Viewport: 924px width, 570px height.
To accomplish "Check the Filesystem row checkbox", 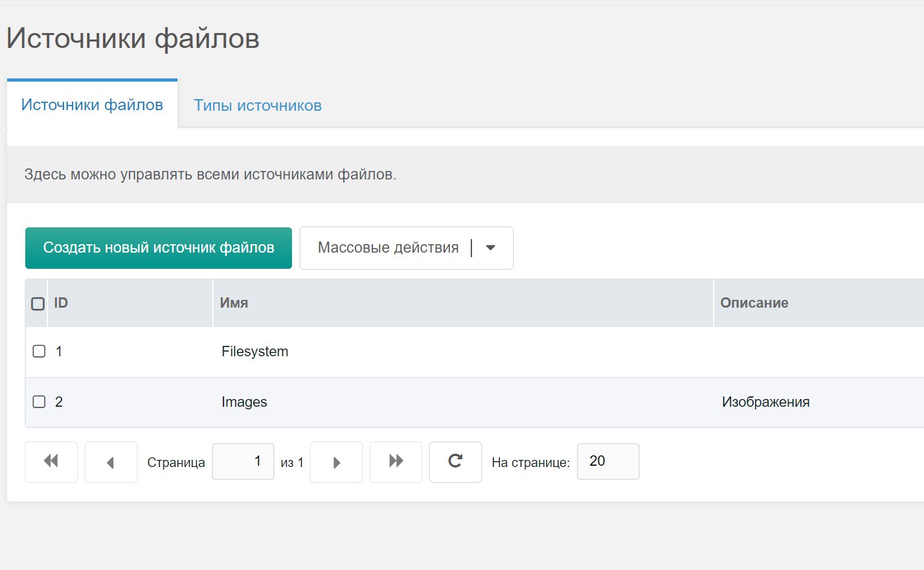I will [x=39, y=351].
